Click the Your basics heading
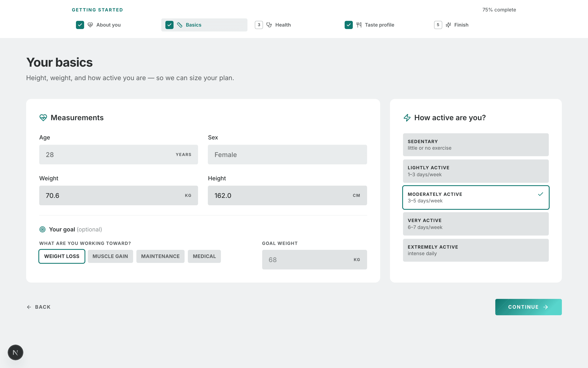The height and width of the screenshot is (368, 588). [60, 62]
